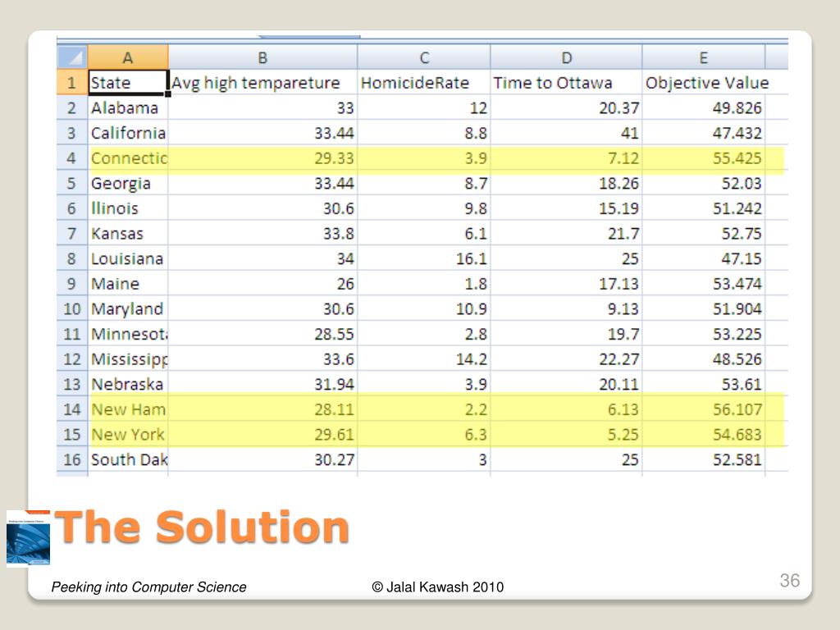Click Maine's homicide rate 1.8
The image size is (840, 630).
pos(424,283)
